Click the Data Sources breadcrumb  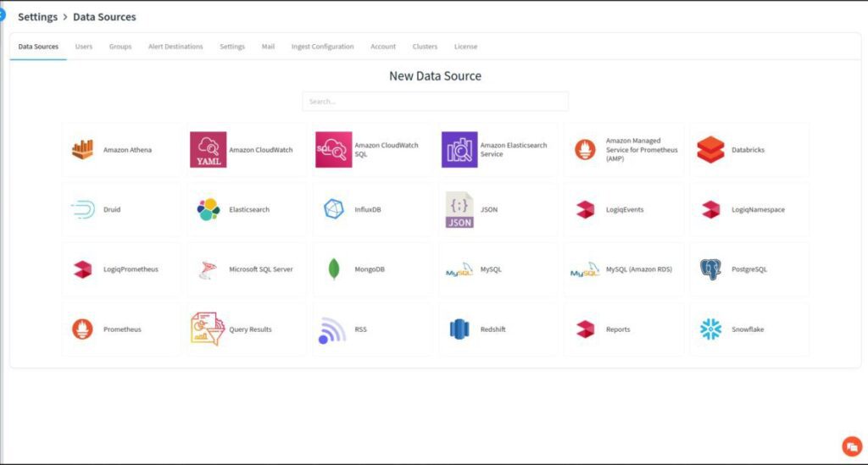pyautogui.click(x=104, y=17)
